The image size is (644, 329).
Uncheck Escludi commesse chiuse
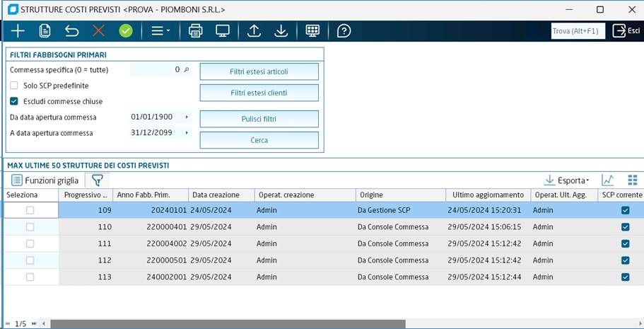(14, 101)
